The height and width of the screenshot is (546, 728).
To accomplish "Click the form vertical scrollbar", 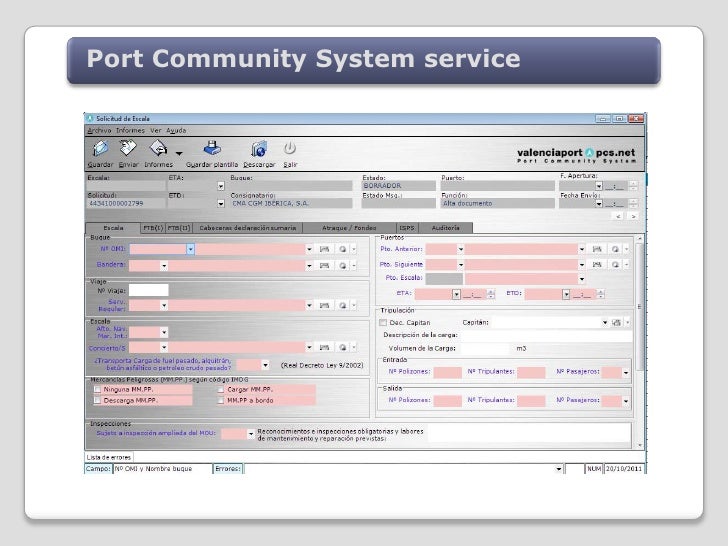I will click(x=640, y=306).
